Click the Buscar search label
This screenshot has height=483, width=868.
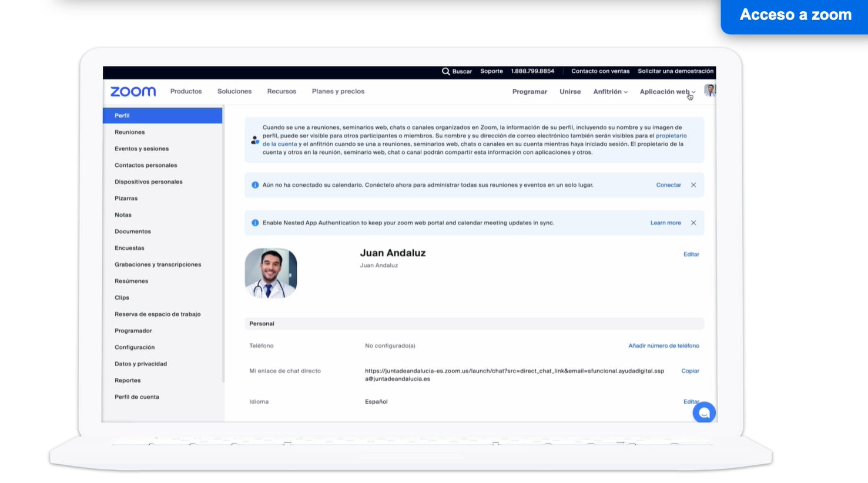point(462,71)
